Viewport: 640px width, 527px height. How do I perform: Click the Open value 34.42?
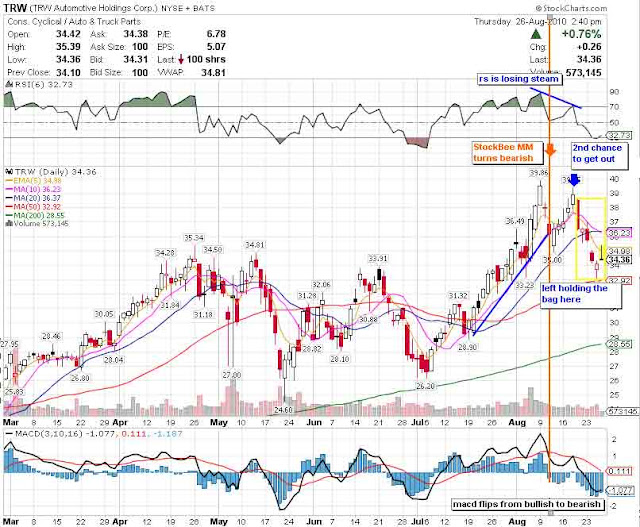click(68, 34)
